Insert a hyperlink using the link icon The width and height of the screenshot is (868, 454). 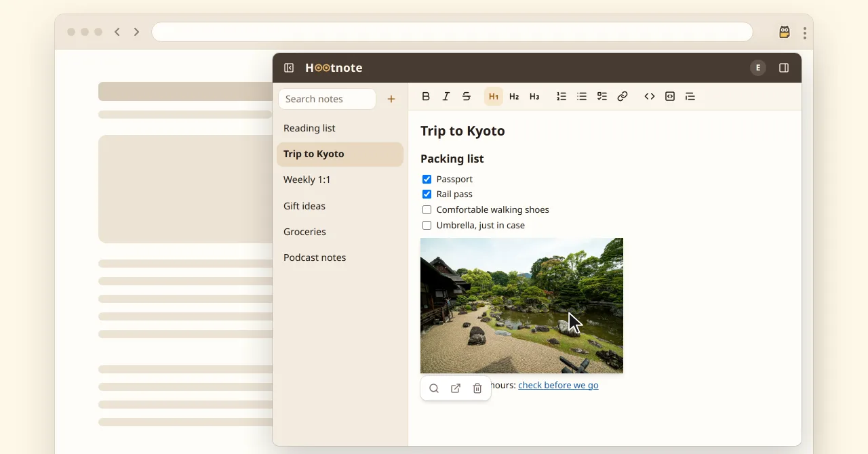point(623,97)
